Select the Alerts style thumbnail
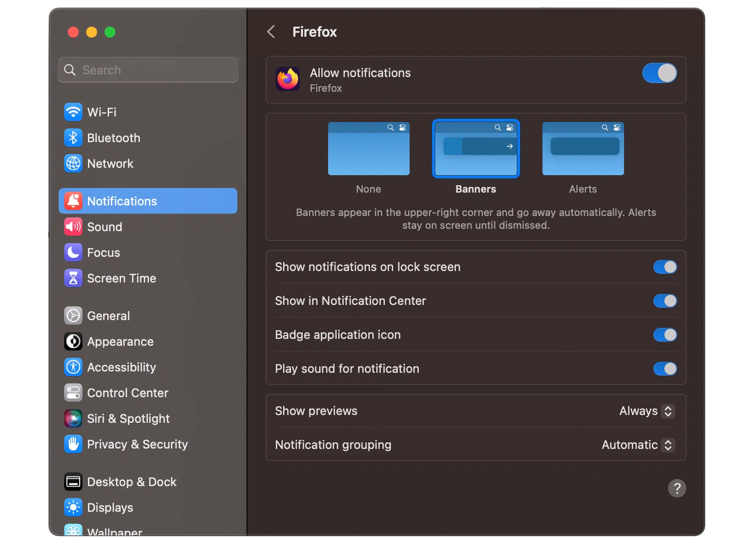The height and width of the screenshot is (548, 756). (583, 149)
